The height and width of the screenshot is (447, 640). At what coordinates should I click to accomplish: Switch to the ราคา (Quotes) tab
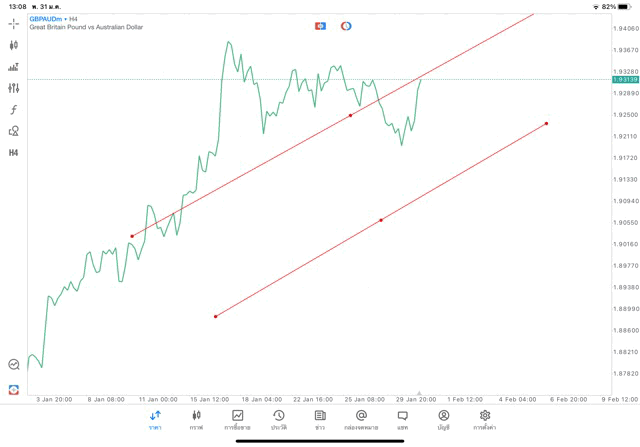pos(155,420)
